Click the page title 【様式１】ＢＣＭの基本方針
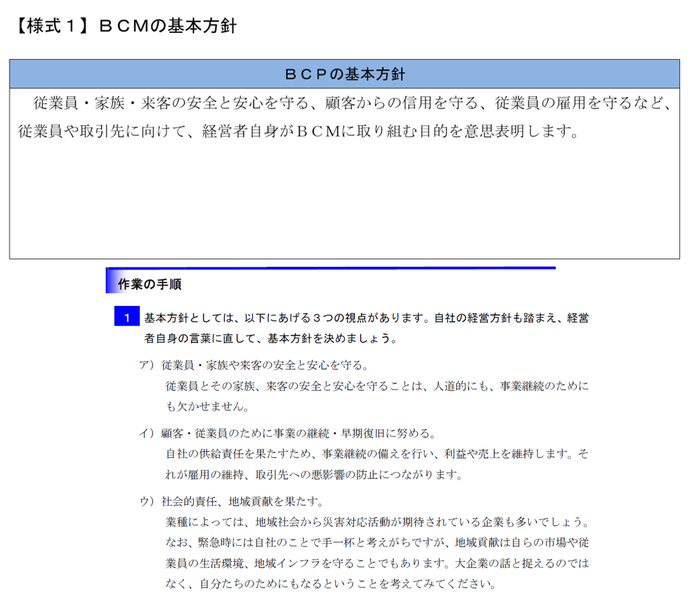 (x=124, y=26)
